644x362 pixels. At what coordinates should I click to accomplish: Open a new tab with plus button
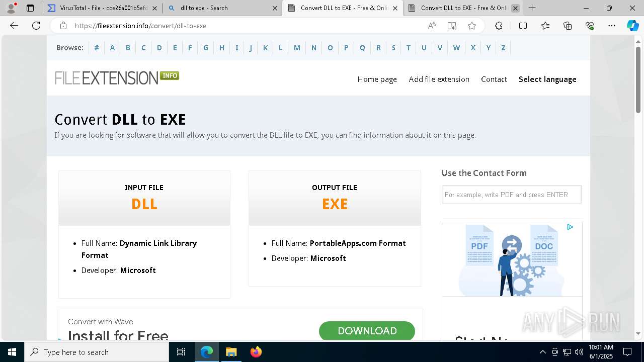[532, 8]
